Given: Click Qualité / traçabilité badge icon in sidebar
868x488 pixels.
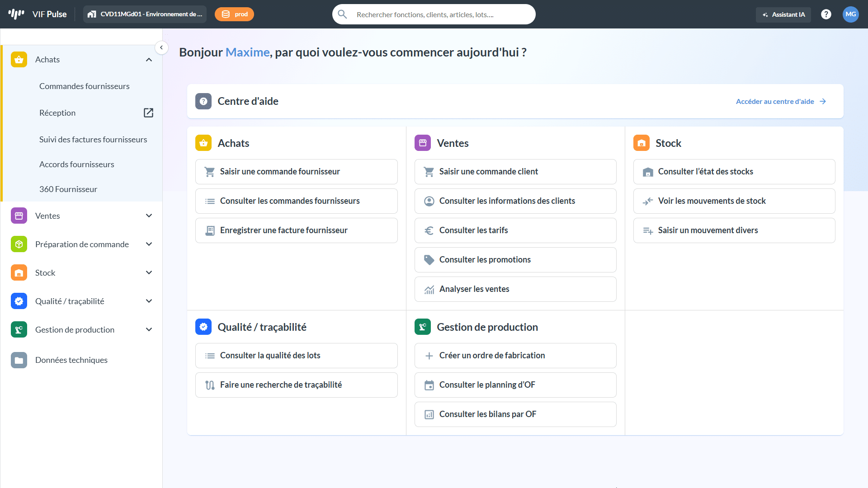Looking at the screenshot, I should [x=19, y=301].
